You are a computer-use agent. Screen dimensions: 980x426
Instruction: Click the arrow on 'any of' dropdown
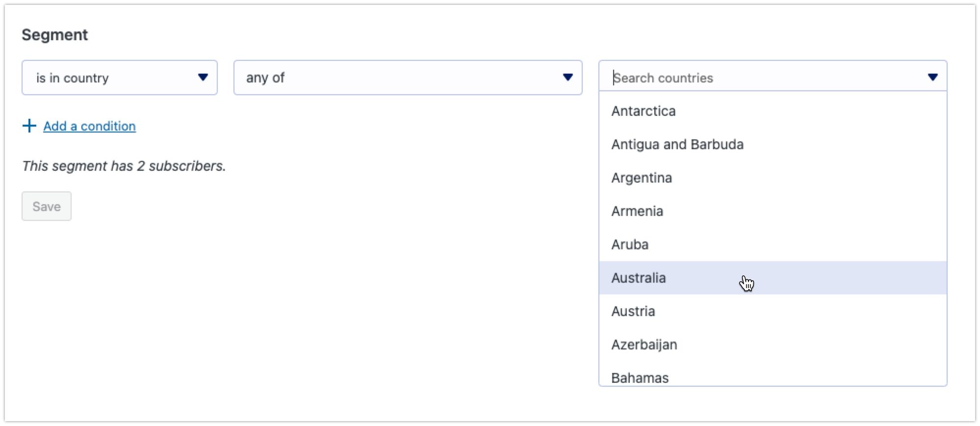pos(567,78)
